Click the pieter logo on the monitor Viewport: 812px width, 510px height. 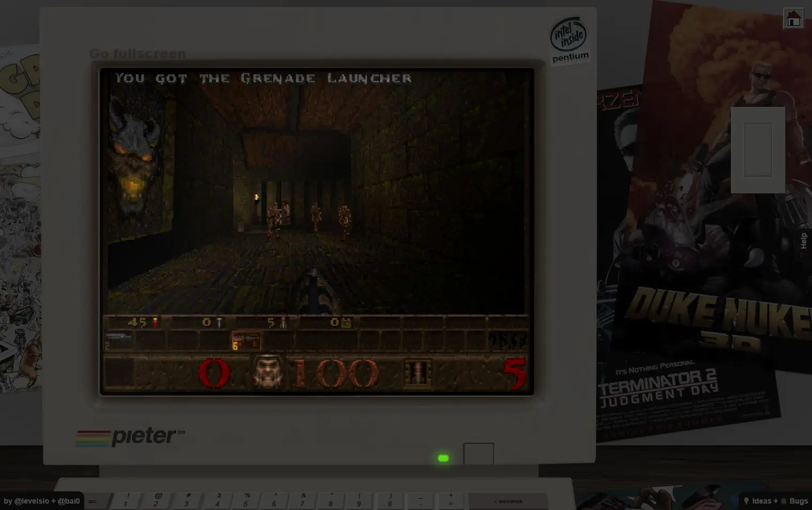tap(130, 437)
